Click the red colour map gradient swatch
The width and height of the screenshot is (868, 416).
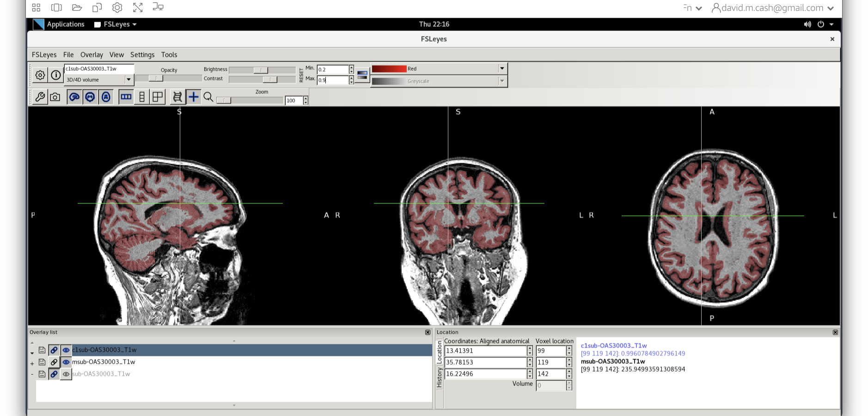coord(389,68)
